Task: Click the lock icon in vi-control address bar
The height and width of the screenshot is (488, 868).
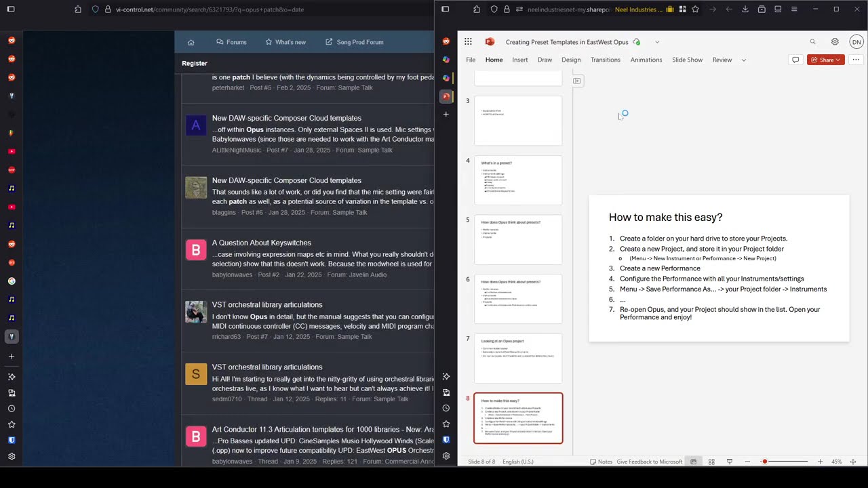Action: pyautogui.click(x=108, y=9)
